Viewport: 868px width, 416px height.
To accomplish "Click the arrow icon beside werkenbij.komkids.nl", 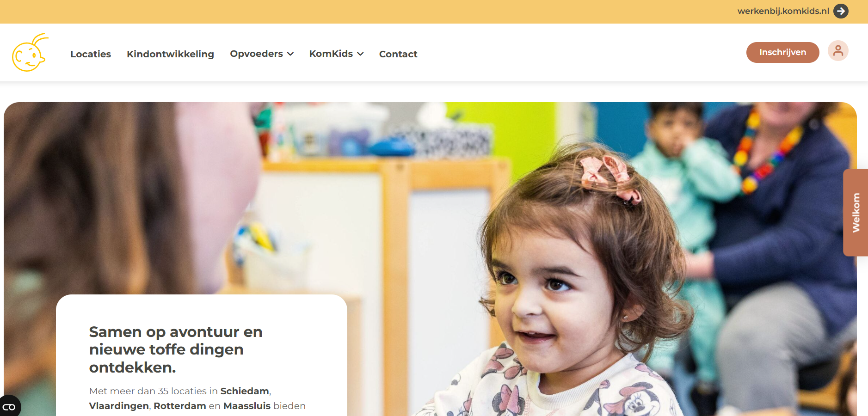I will [841, 11].
